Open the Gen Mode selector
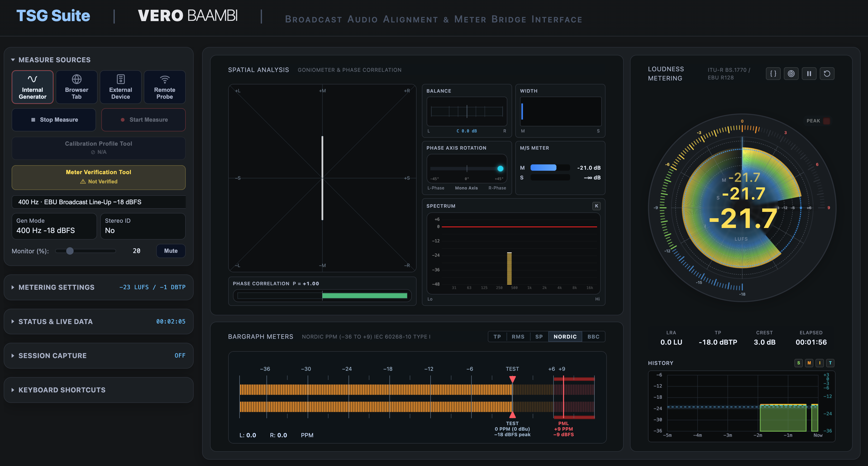The width and height of the screenshot is (868, 466). click(54, 226)
